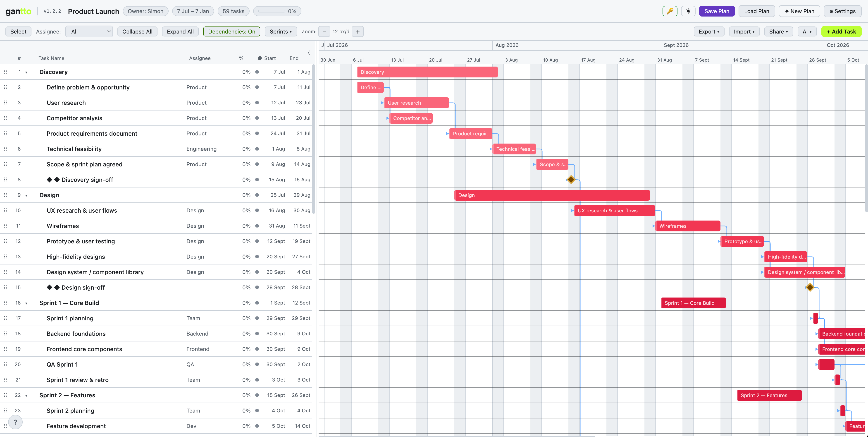Click the Task Name column header
This screenshot has width=868, height=437.
(51, 58)
